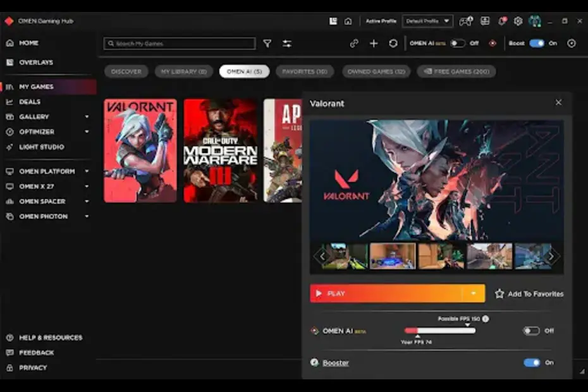This screenshot has height=392, width=588.
Task: Toggle the toolbar Boost switch
Action: point(537,44)
